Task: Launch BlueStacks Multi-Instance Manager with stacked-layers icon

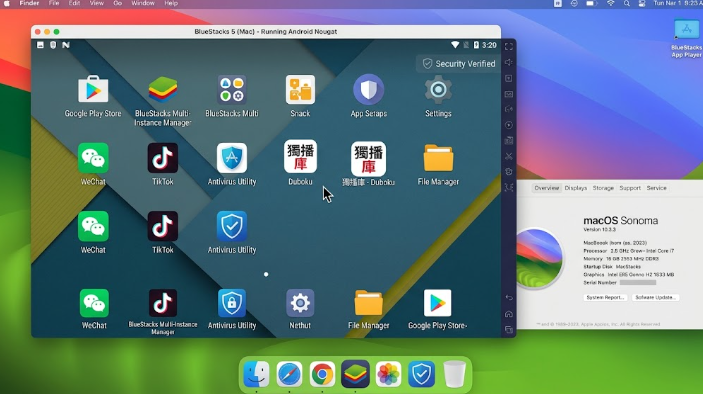Action: tap(163, 90)
